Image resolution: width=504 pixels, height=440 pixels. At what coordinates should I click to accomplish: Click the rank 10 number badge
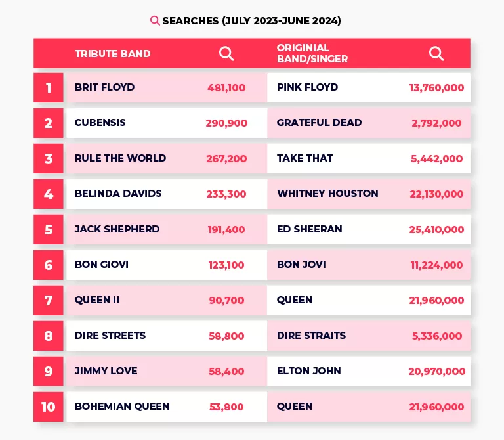[x=49, y=407]
